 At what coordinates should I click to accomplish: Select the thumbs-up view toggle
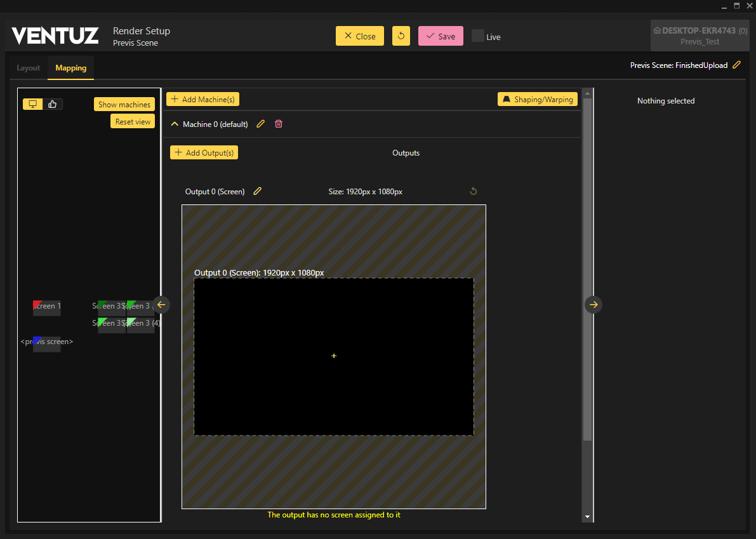[x=53, y=104]
